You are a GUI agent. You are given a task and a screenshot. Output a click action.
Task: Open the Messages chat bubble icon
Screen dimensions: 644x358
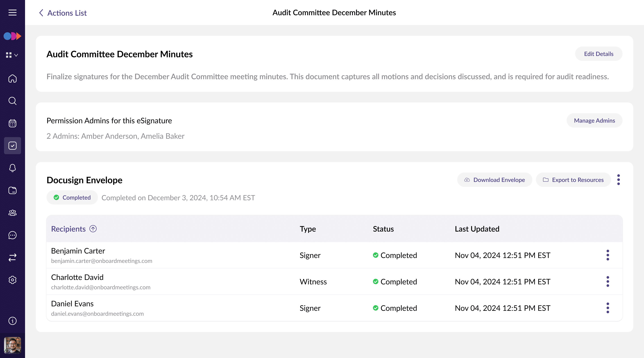point(12,235)
